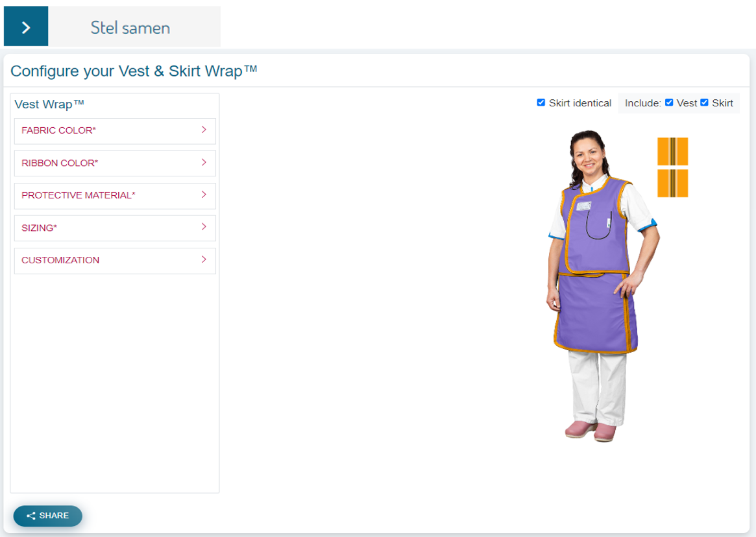The image size is (756, 537).
Task: Open the PROTECTIVE MATERIAL options
Action: click(x=115, y=195)
